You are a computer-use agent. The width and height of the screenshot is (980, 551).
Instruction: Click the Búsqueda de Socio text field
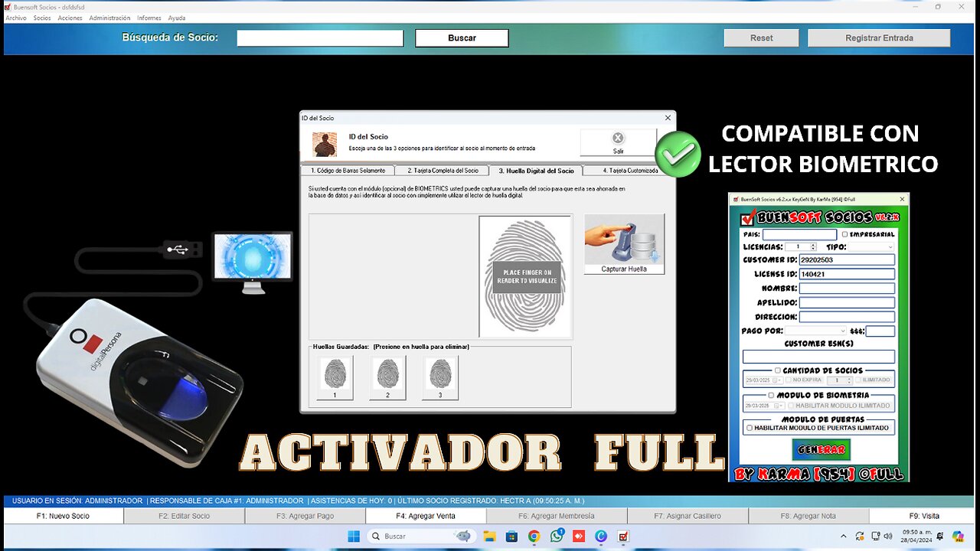click(x=320, y=37)
